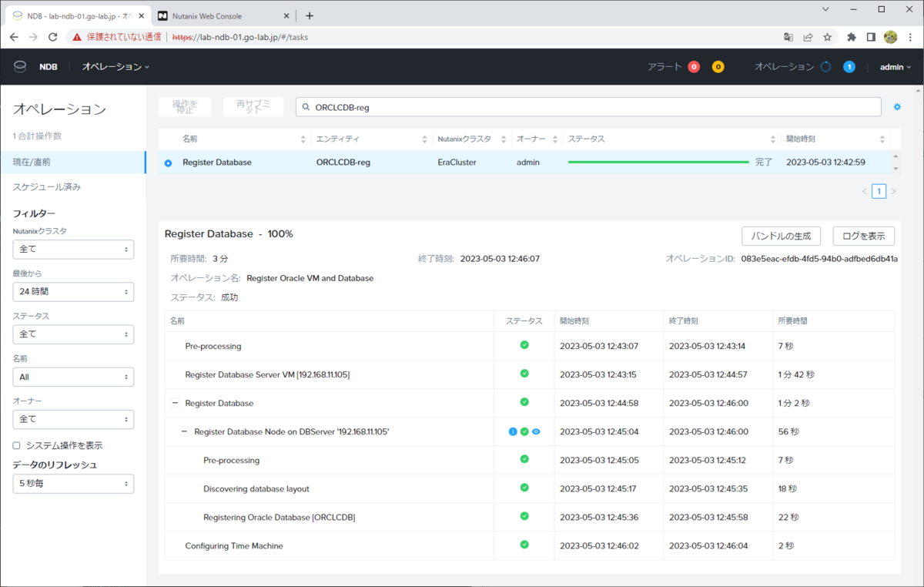Click the Pre-processing 12:43:07 step row name
This screenshot has height=587, width=924.
point(213,346)
